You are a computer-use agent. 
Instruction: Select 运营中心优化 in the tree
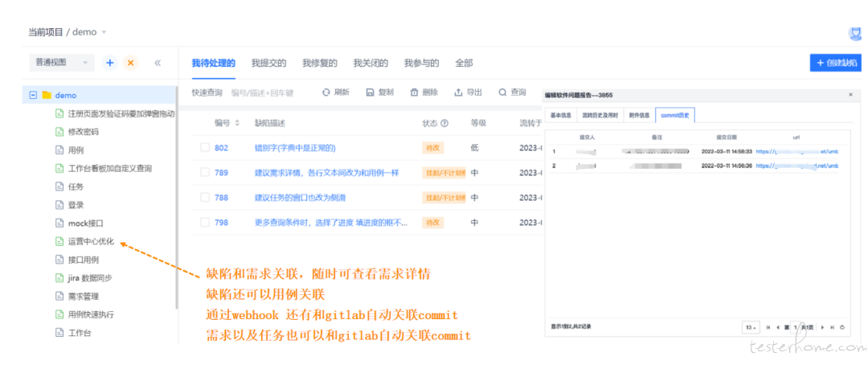92,241
